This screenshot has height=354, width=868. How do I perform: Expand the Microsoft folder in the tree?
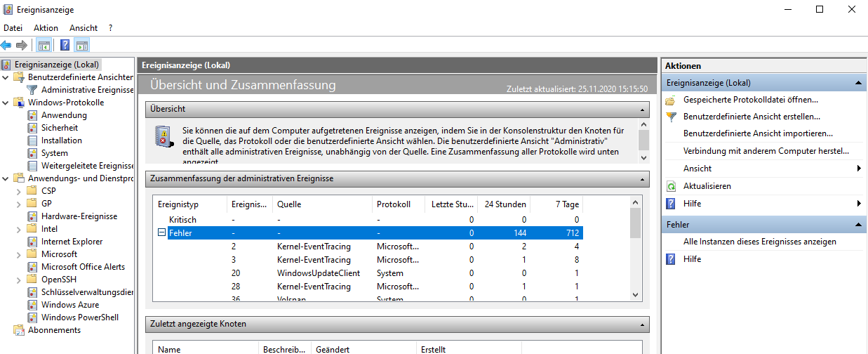[19, 254]
